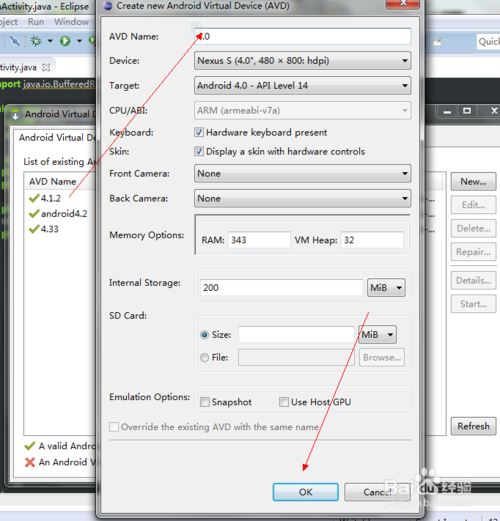Open the Front Camera dropdown
Screen dimensions: 500x521
302,173
